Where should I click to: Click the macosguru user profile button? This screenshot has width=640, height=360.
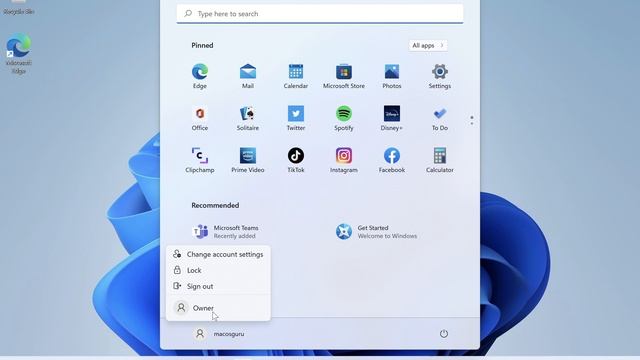click(x=219, y=333)
